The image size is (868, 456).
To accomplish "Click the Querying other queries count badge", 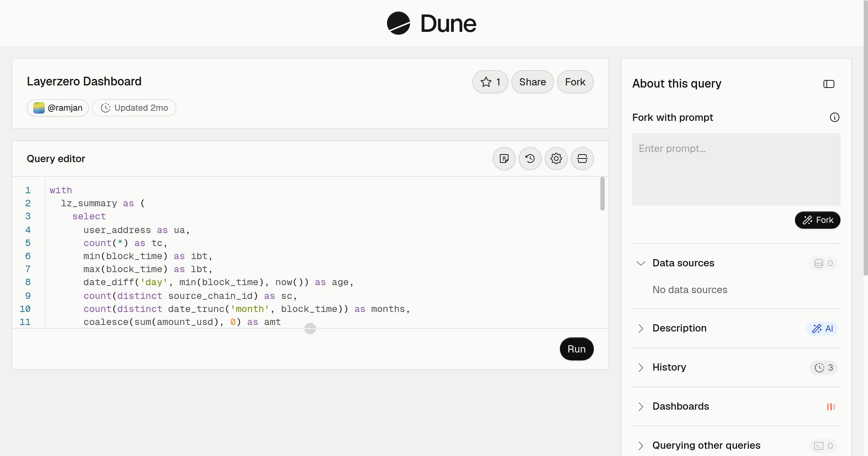I will (824, 446).
